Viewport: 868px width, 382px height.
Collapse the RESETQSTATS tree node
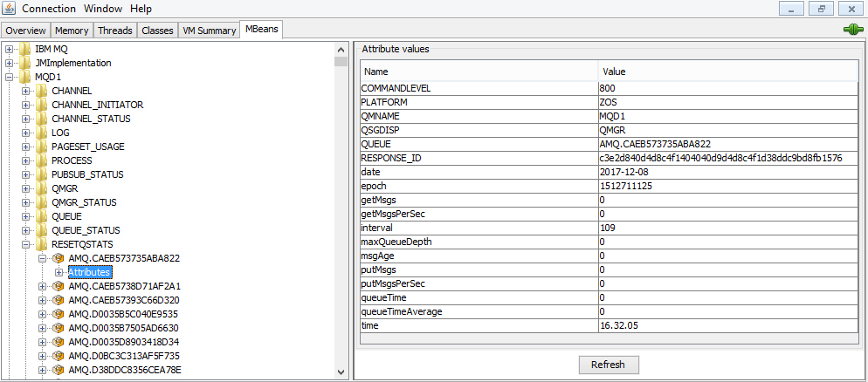tap(26, 244)
